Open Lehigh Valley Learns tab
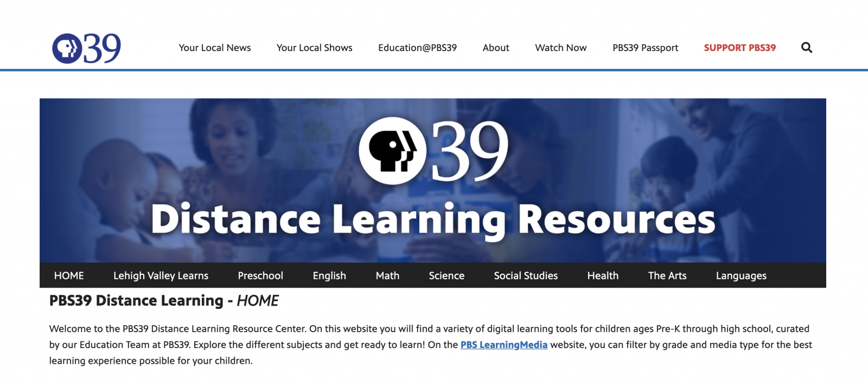Image resolution: width=868 pixels, height=380 pixels. pos(161,276)
